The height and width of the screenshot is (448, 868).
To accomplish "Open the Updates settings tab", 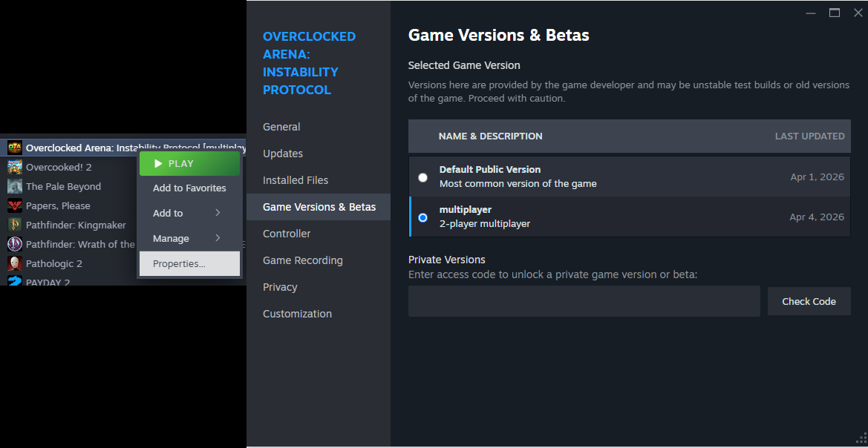I will click(319, 154).
